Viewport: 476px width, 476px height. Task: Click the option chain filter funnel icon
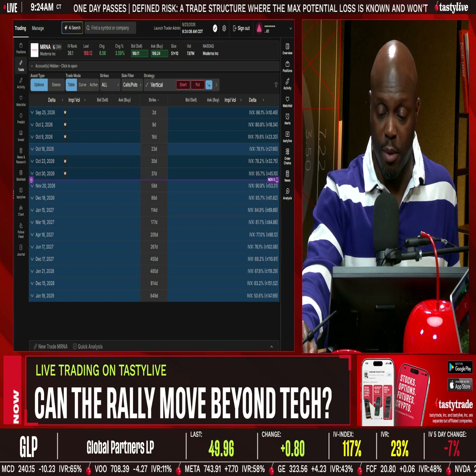point(276,85)
